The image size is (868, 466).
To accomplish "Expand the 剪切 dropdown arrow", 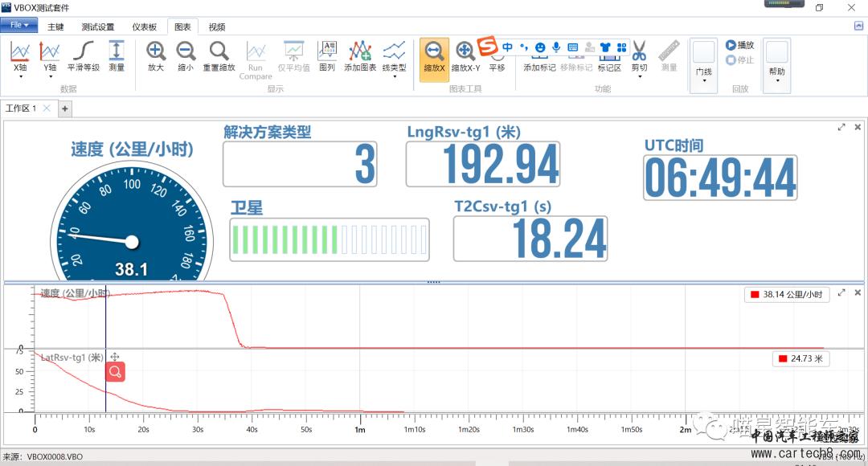I will pyautogui.click(x=640, y=77).
